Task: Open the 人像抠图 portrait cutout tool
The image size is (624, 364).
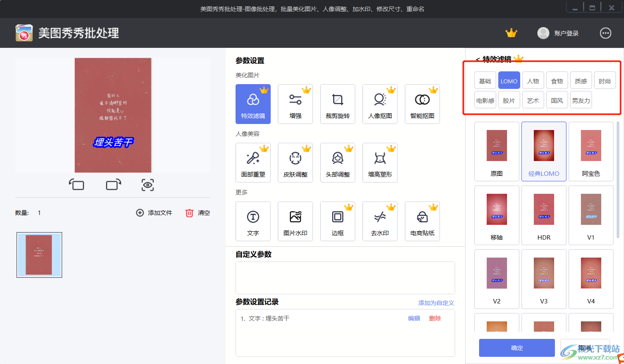Action: click(380, 104)
